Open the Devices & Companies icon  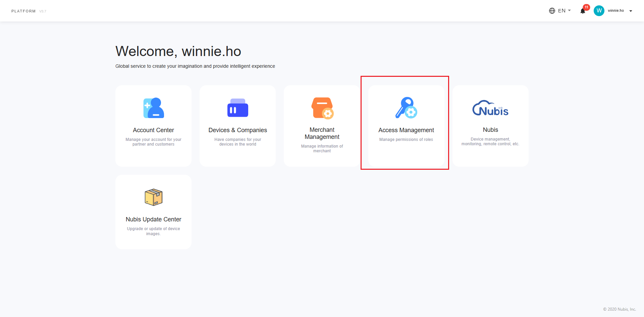238,108
